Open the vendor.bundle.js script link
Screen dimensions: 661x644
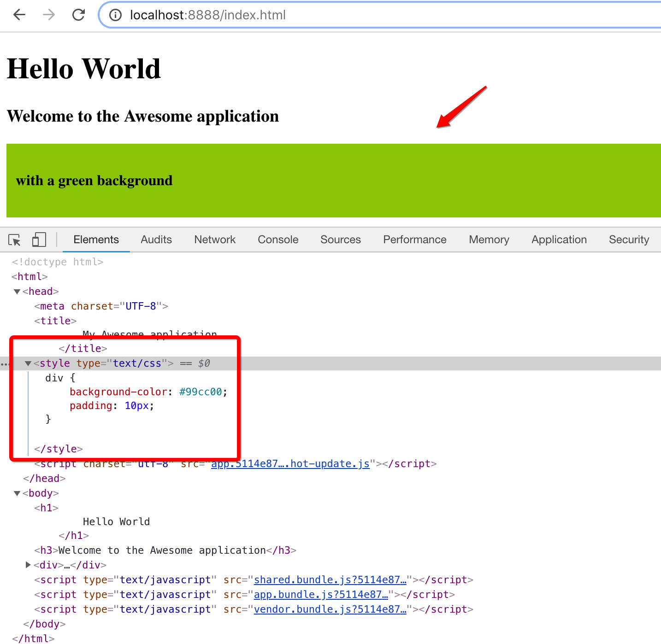(x=330, y=609)
